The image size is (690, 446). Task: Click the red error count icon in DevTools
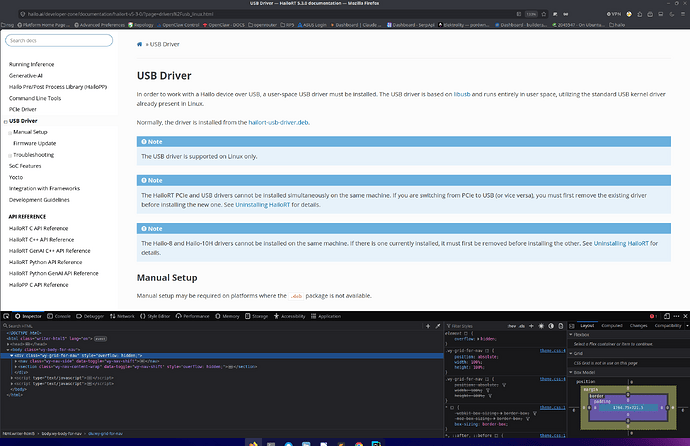tap(653, 316)
